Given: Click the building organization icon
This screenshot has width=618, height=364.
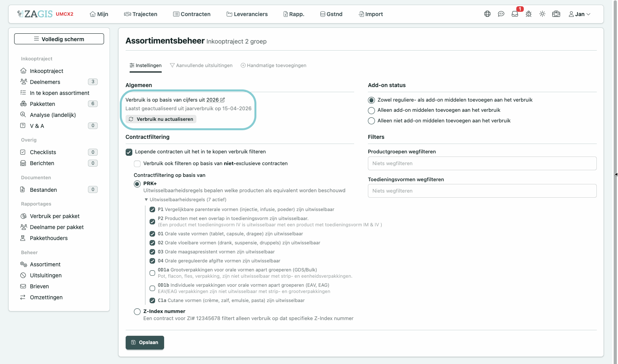Looking at the screenshot, I should click(x=556, y=14).
